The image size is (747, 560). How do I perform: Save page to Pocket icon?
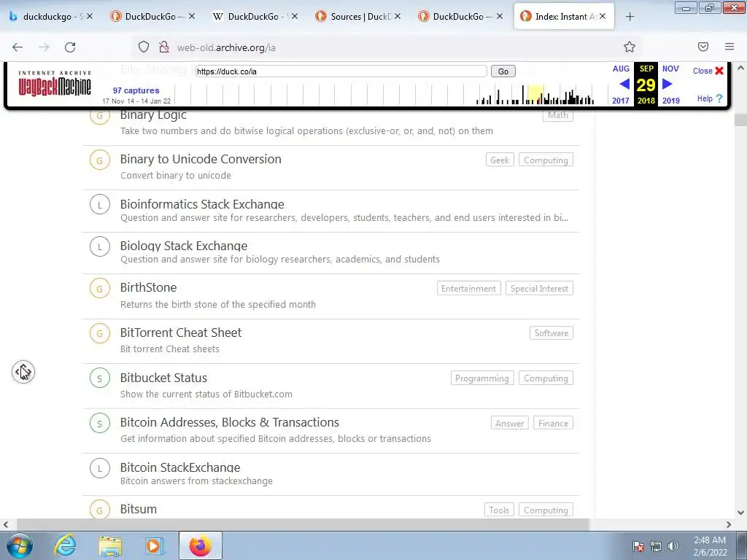[x=703, y=47]
